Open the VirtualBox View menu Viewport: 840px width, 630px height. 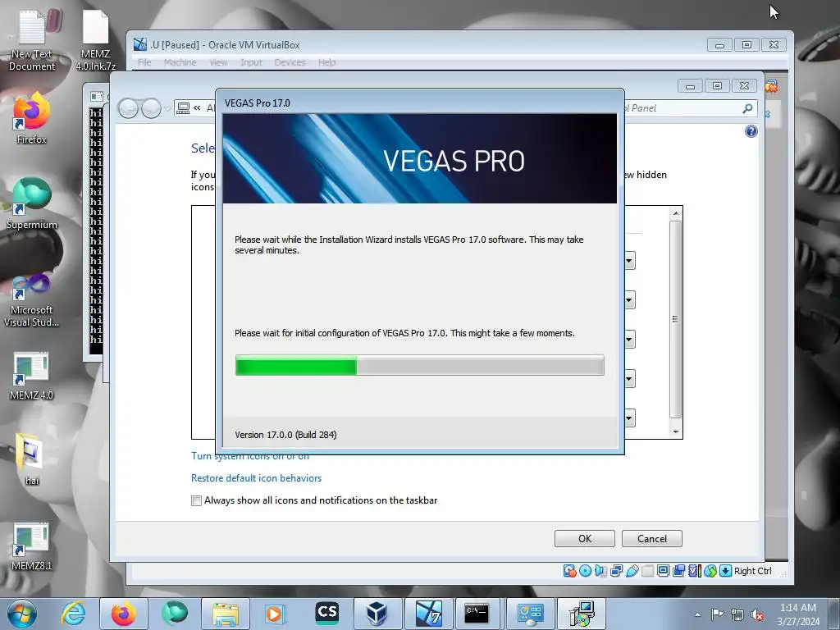point(218,62)
